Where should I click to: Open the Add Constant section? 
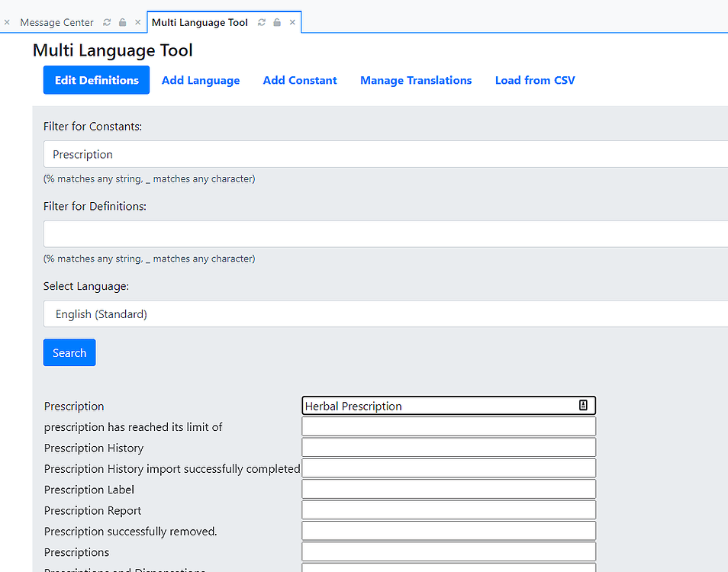pos(299,79)
